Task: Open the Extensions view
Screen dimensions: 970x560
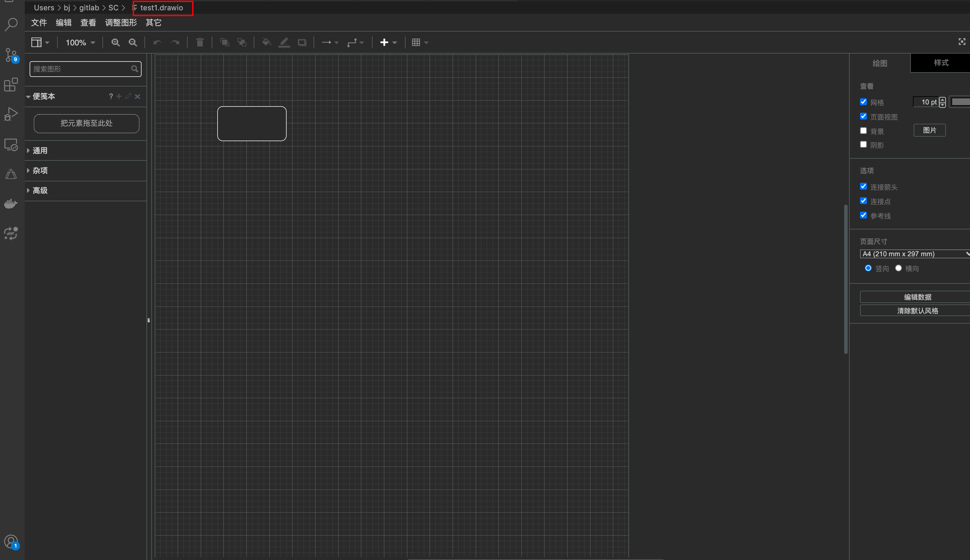Action: (11, 85)
